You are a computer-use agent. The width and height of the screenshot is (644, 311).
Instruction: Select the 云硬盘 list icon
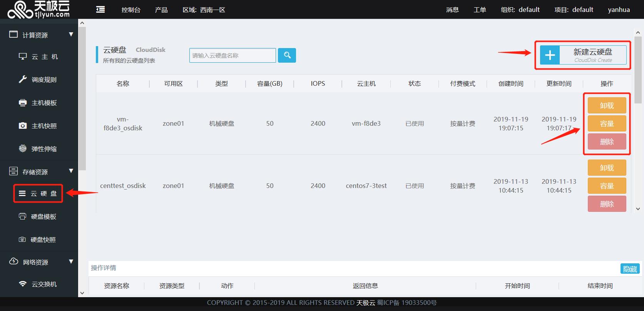(22, 193)
